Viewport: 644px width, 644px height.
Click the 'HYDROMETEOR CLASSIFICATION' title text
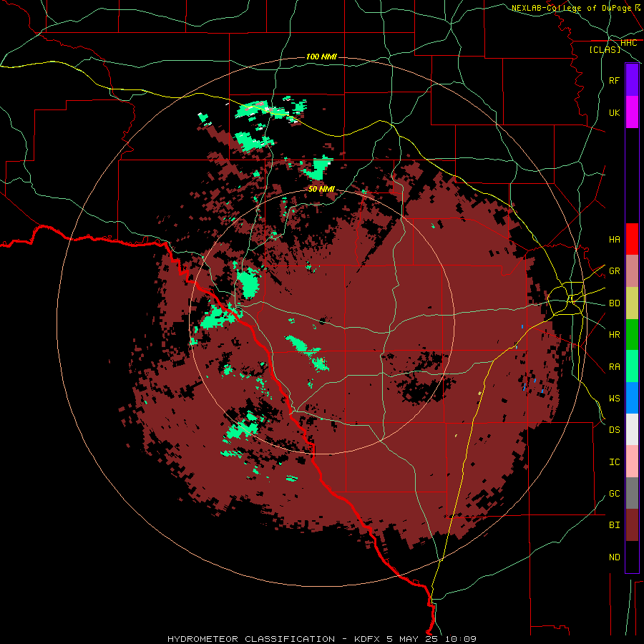coord(251,639)
